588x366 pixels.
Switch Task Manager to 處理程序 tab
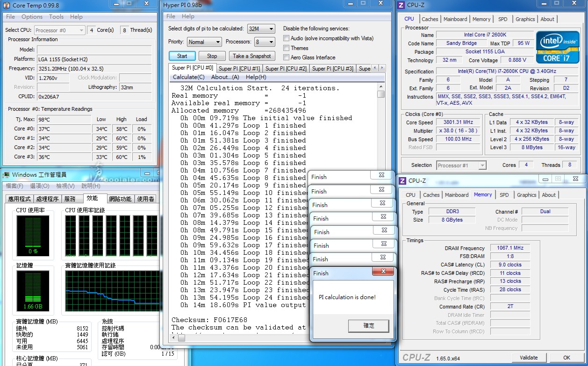click(47, 199)
